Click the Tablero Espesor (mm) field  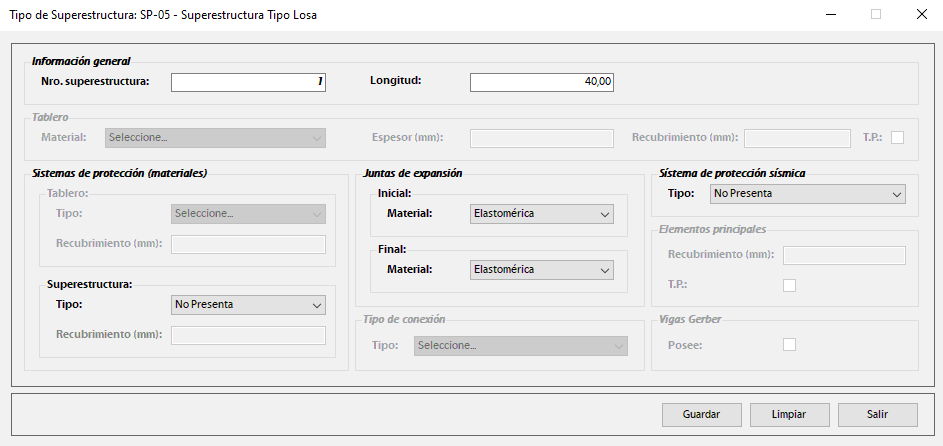click(541, 138)
